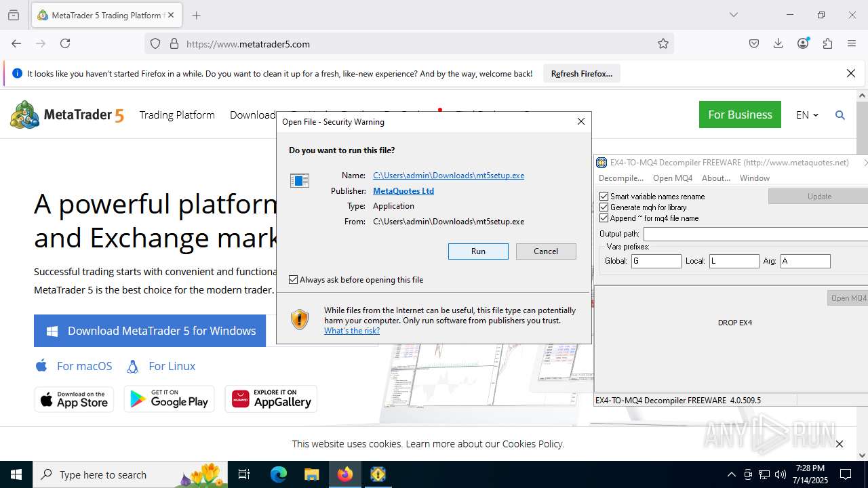Open the Windows Start menu
The width and height of the screenshot is (868, 488).
[x=16, y=474]
